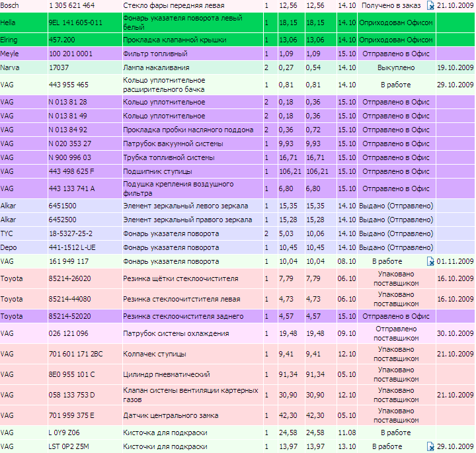Select 'Резинка щётки стеклоочистителя' description
The width and height of the screenshot is (476, 453).
click(180, 278)
